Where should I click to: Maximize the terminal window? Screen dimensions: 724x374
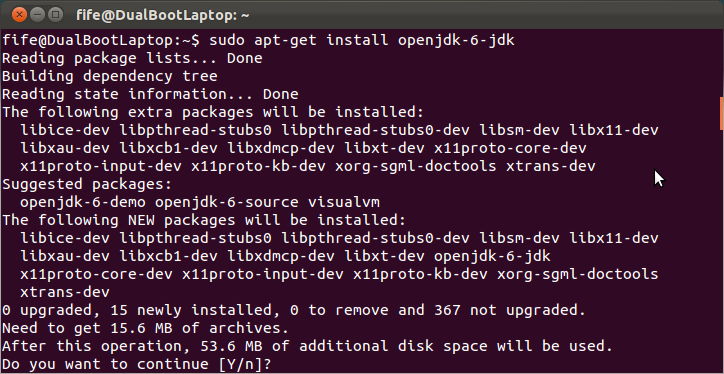(x=56, y=15)
